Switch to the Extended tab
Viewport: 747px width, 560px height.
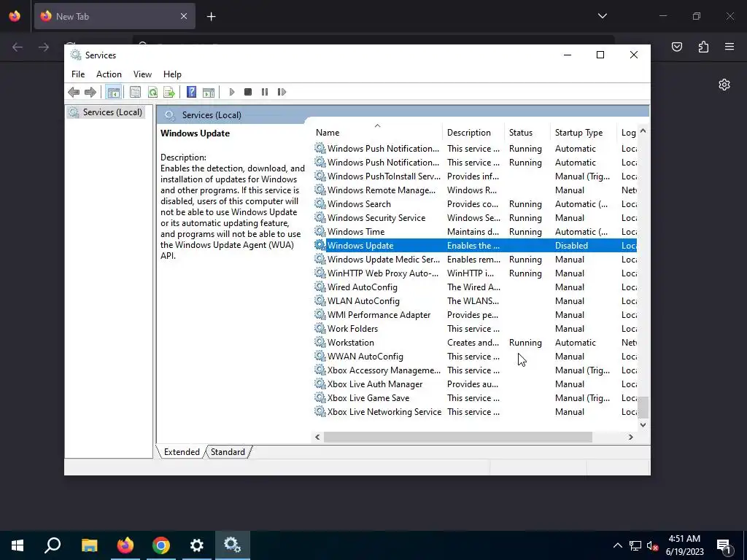(x=182, y=452)
